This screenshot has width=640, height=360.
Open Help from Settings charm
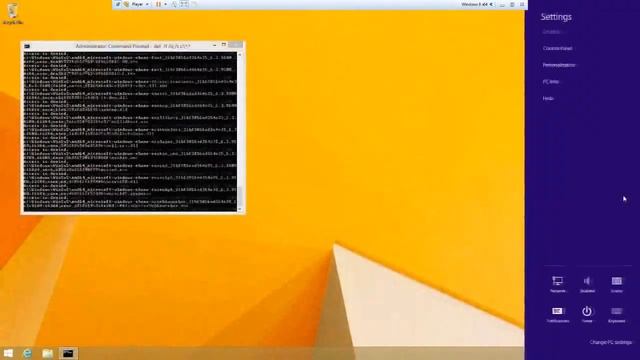click(x=548, y=99)
